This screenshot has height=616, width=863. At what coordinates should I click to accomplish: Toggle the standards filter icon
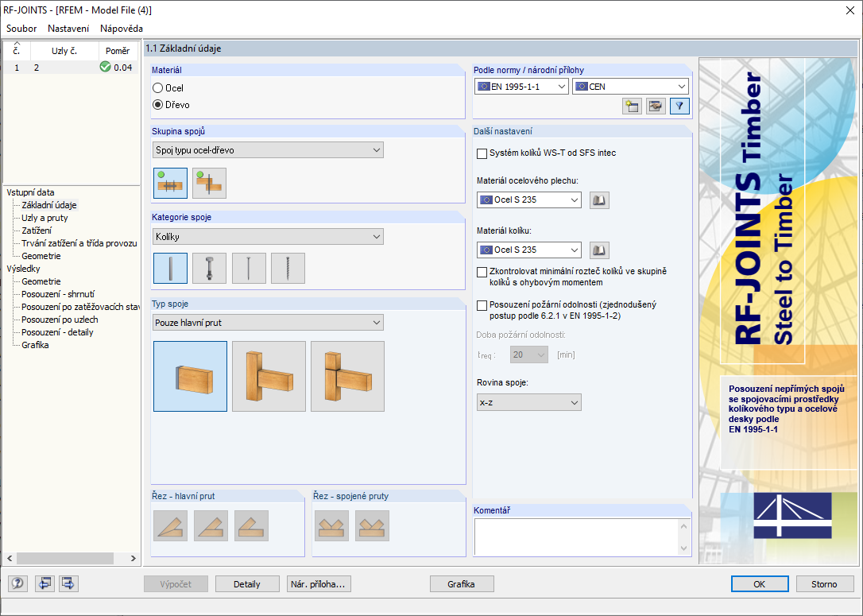pyautogui.click(x=679, y=107)
